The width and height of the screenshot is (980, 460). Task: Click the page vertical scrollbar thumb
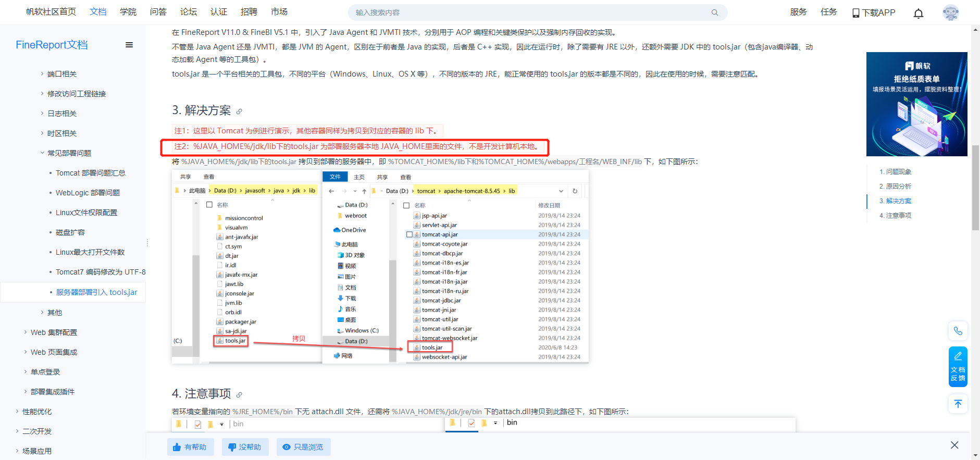pos(975,188)
